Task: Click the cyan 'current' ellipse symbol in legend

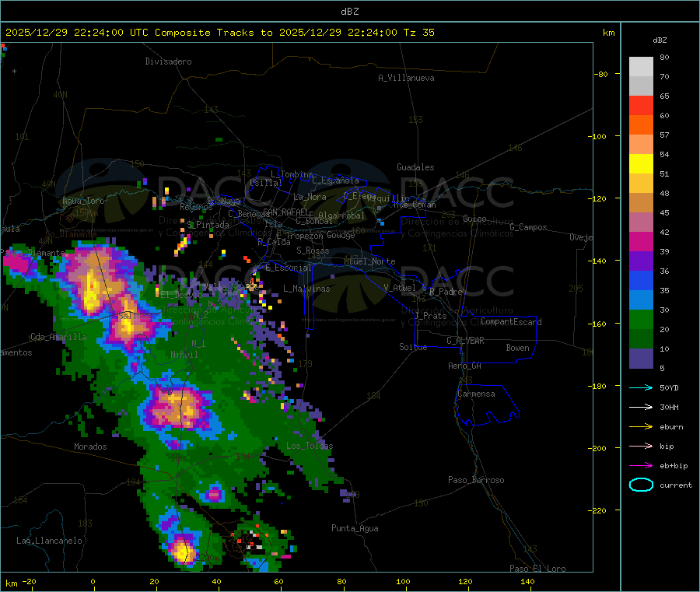Action: tap(641, 485)
